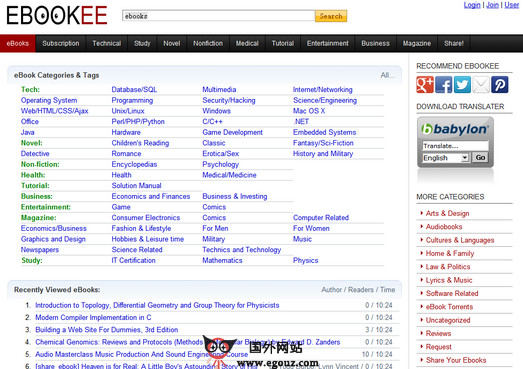
Task: Open the English language dropdown
Action: click(x=446, y=158)
